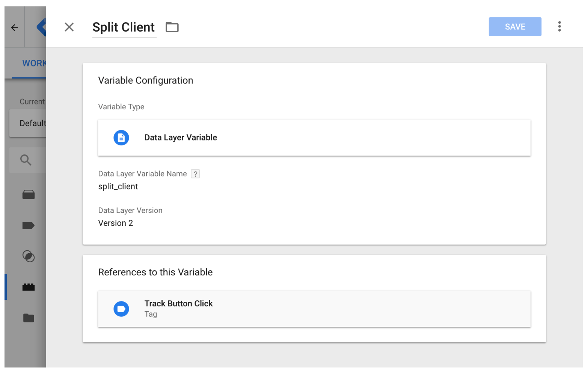Close the Split Client variable editor
Screen dimensions: 588x372
pos(69,27)
